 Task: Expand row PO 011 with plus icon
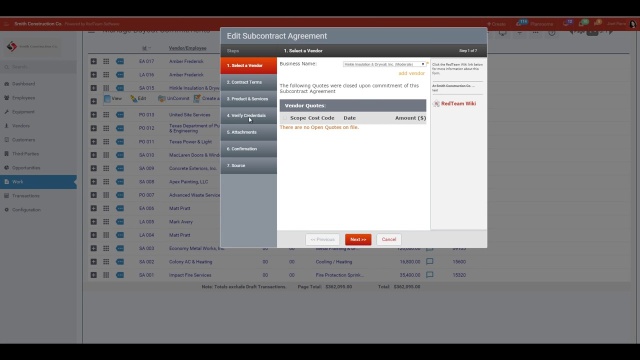(x=93, y=142)
